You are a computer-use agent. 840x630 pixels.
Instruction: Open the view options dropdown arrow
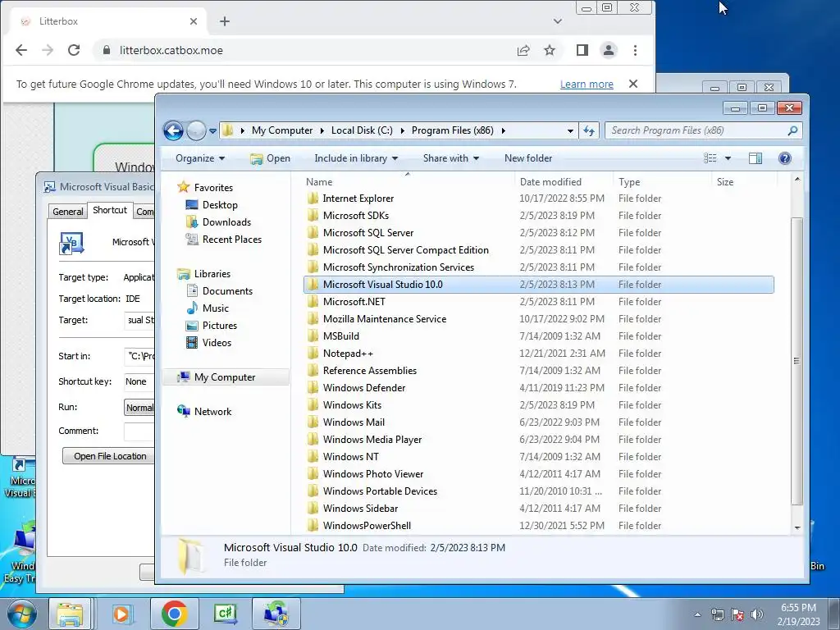(x=728, y=158)
